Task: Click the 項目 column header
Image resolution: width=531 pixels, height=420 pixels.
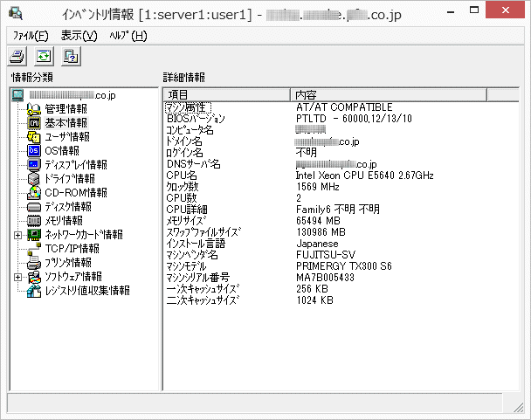Action: pyautogui.click(x=227, y=94)
